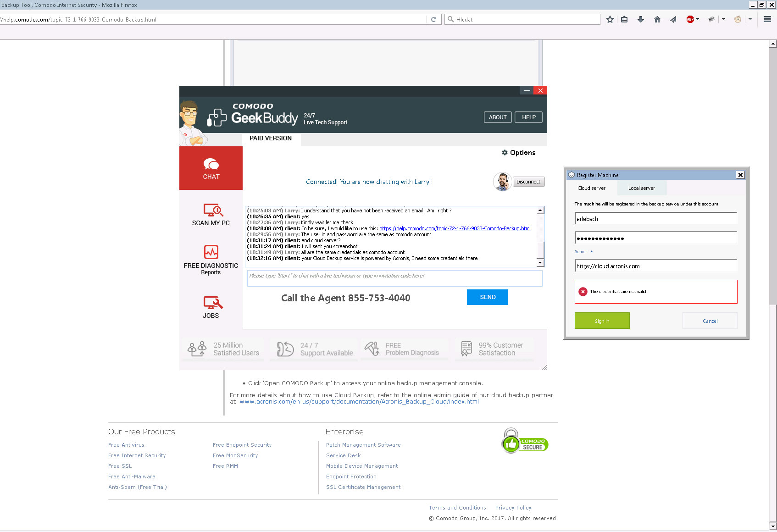The width and height of the screenshot is (777, 532).
Task: Open Options gear in GeekBuddy
Action: tap(518, 153)
